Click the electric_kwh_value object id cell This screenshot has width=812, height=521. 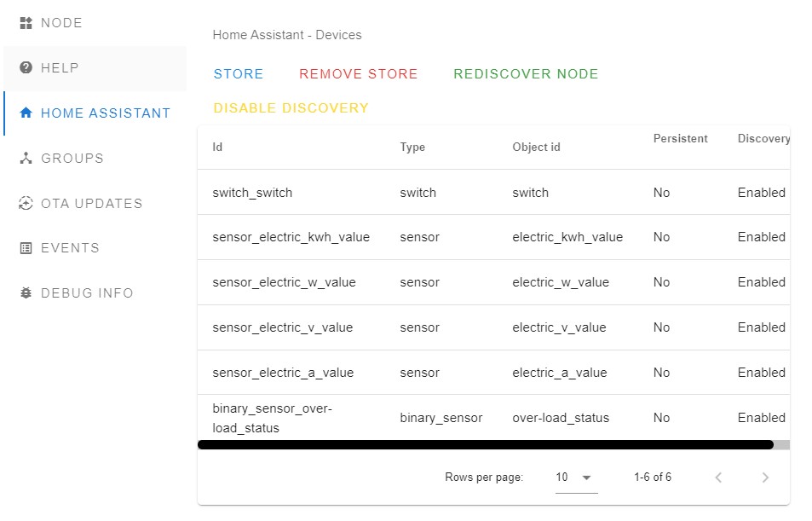[x=567, y=237]
